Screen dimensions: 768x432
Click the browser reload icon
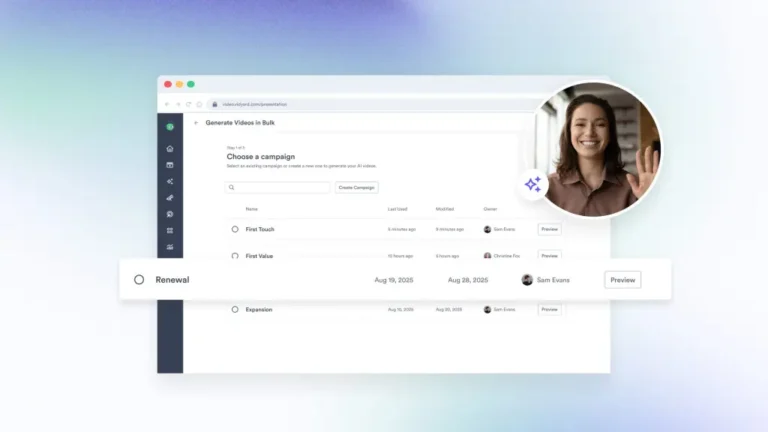click(x=188, y=104)
